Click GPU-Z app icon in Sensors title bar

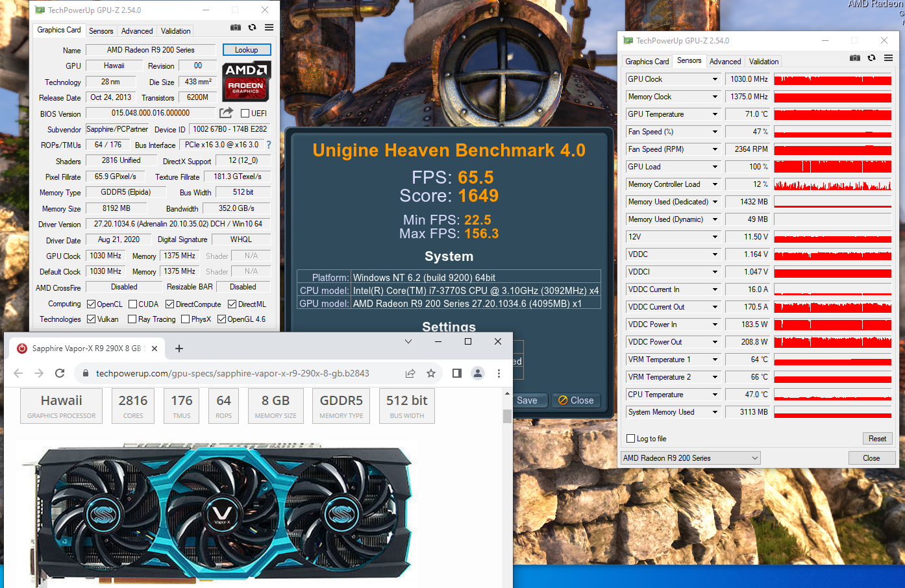[628, 40]
